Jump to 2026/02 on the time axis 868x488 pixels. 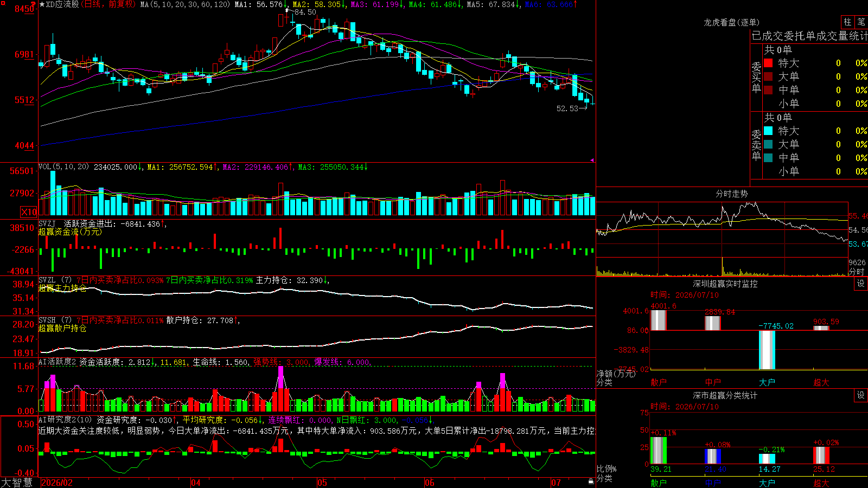coord(57,483)
